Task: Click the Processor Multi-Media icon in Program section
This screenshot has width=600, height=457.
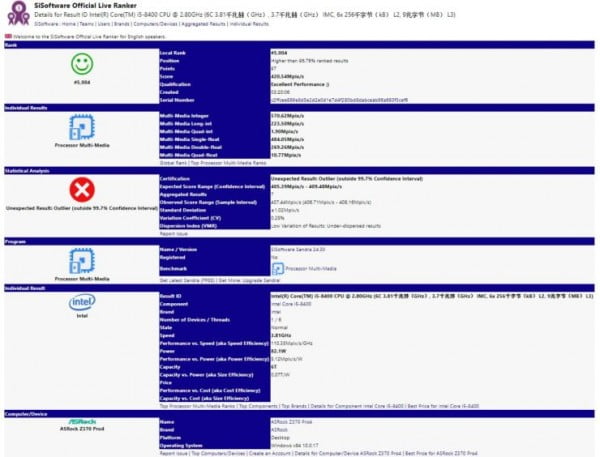Action: (x=81, y=256)
